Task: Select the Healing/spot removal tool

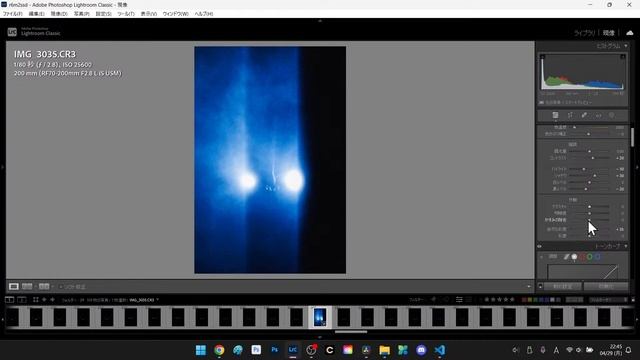Action: [x=584, y=116]
